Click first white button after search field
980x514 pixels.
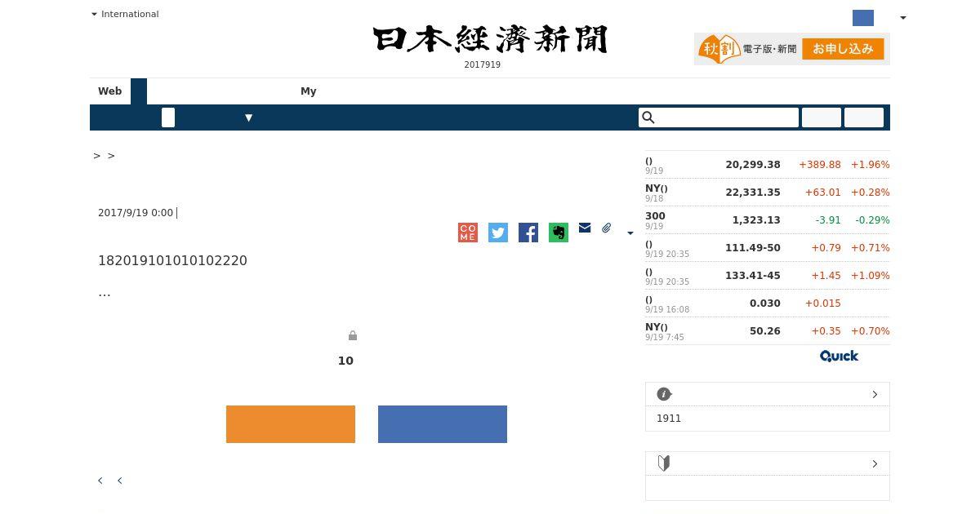point(822,117)
